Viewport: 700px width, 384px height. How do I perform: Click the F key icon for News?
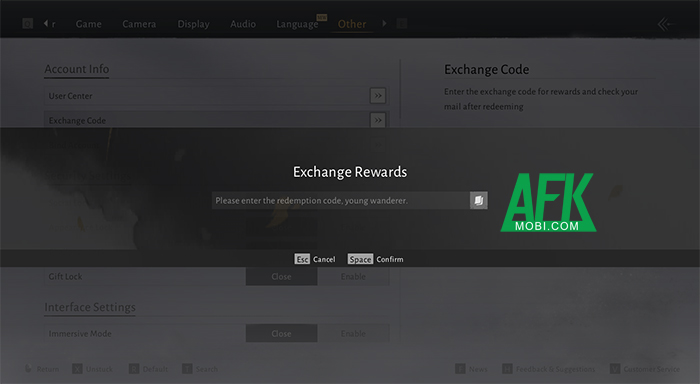pos(460,369)
